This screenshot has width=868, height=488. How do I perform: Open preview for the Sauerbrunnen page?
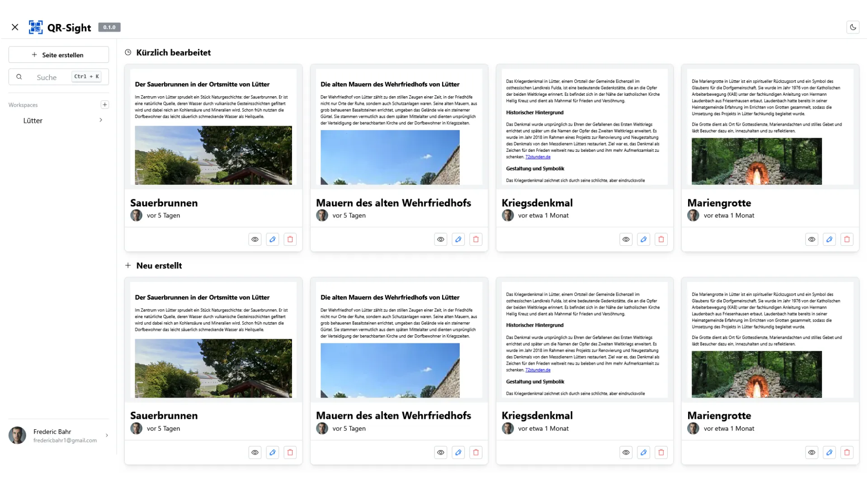[x=255, y=239]
